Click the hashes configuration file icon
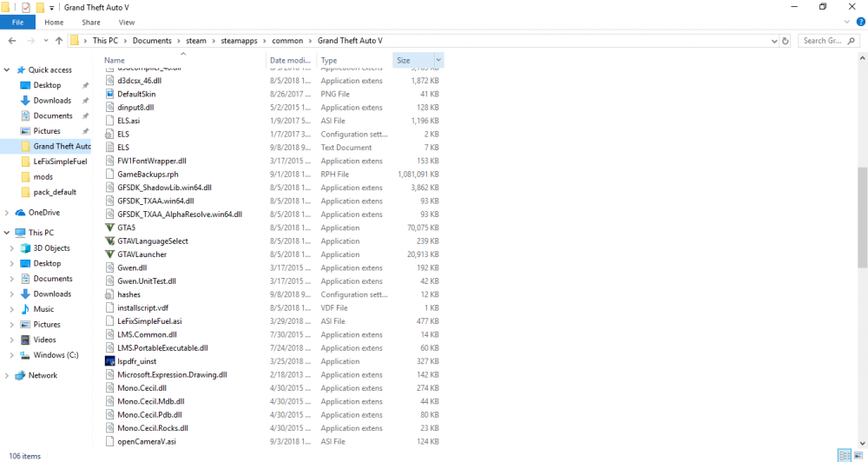This screenshot has height=462, width=868. point(109,294)
